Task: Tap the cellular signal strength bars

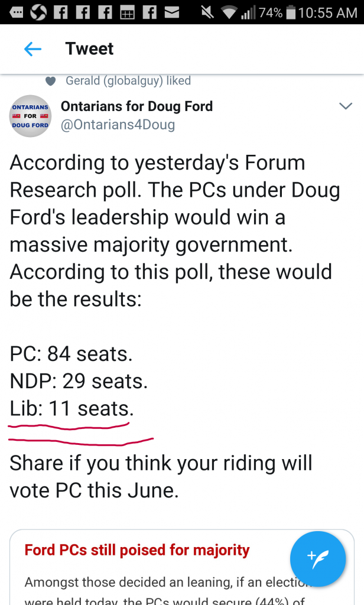Action: (247, 12)
